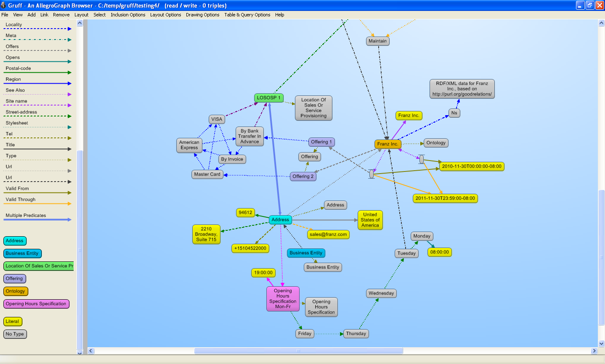Click the legend panel scroll-down arrow
Screen dimensions: 605x364
pos(80,352)
